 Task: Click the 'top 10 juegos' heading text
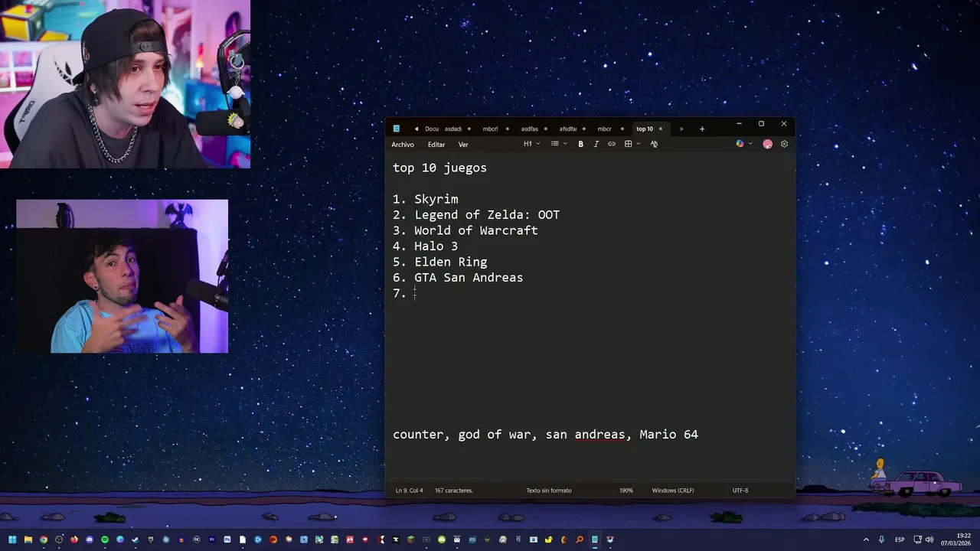pyautogui.click(x=439, y=168)
